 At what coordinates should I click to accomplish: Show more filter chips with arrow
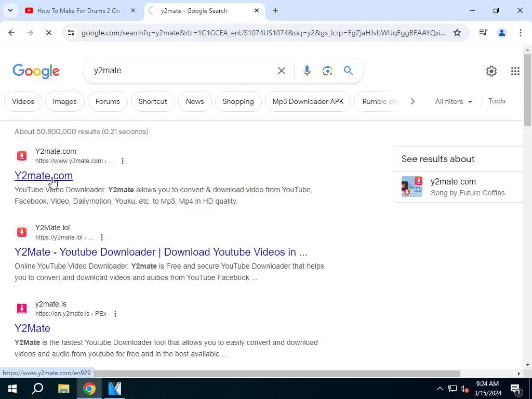[x=412, y=101]
